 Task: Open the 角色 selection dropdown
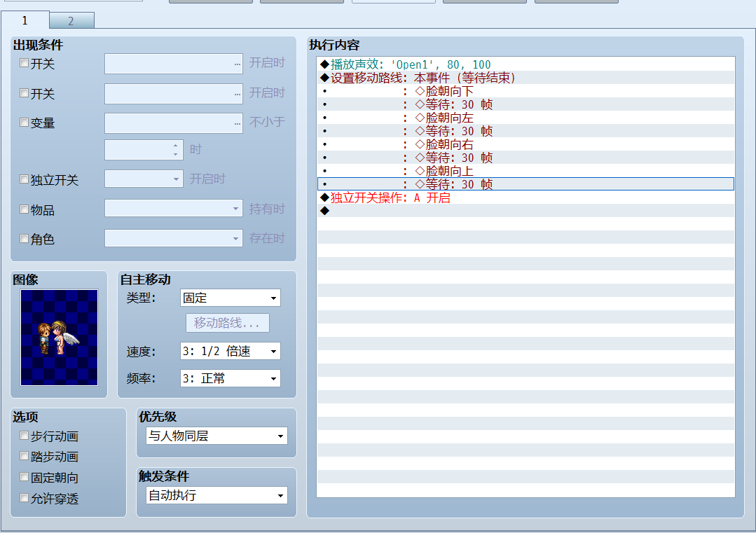pos(174,238)
